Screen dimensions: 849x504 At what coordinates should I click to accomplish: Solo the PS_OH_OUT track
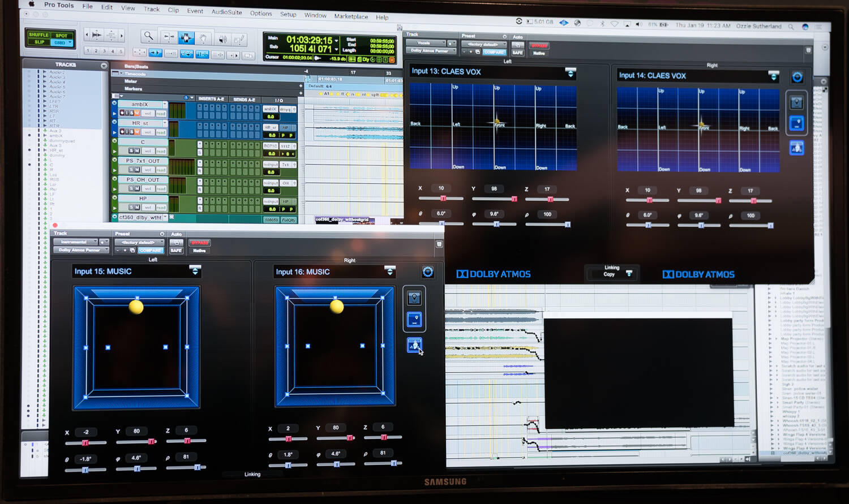(x=131, y=188)
